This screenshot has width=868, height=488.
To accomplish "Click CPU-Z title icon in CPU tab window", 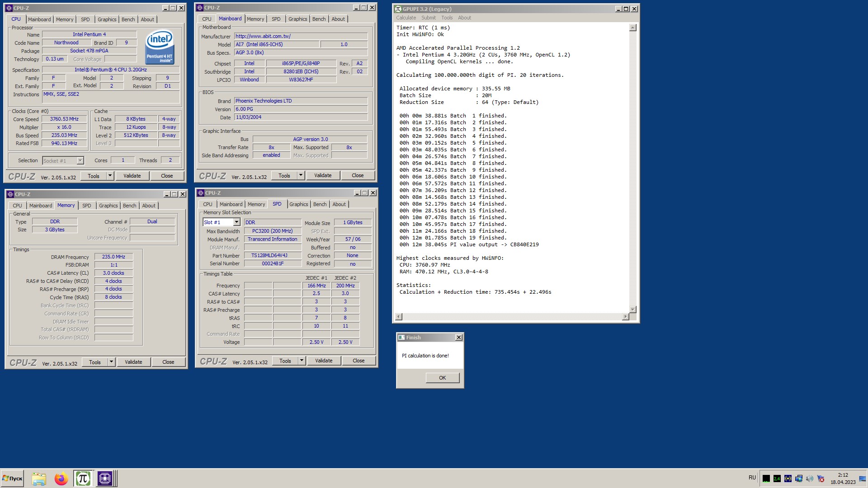I will [9, 8].
